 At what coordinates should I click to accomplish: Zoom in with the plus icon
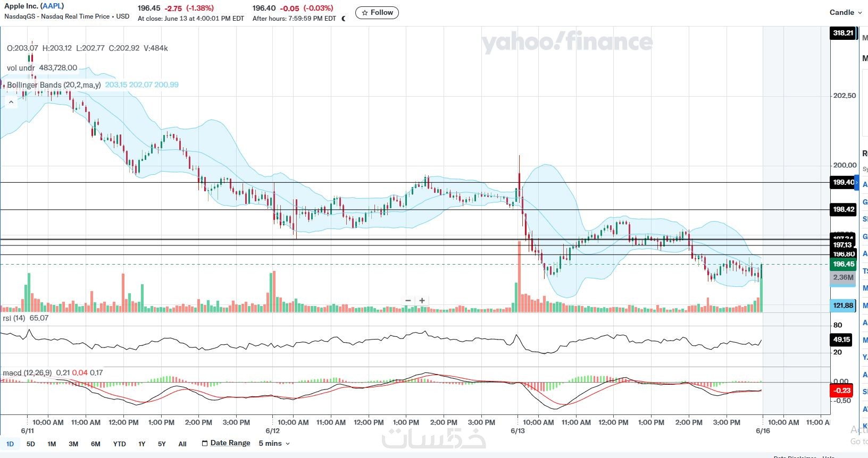[x=422, y=301]
